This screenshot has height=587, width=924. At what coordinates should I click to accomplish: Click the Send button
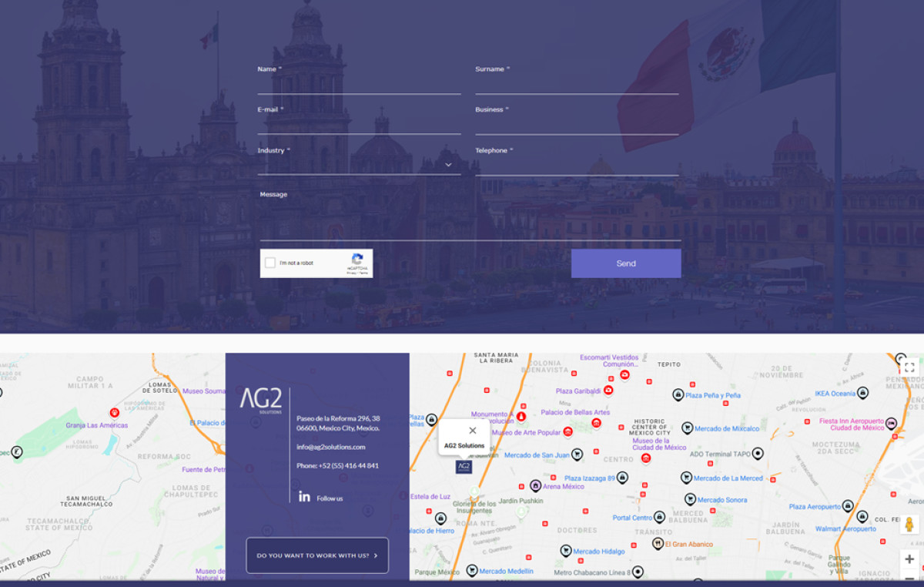pyautogui.click(x=626, y=263)
